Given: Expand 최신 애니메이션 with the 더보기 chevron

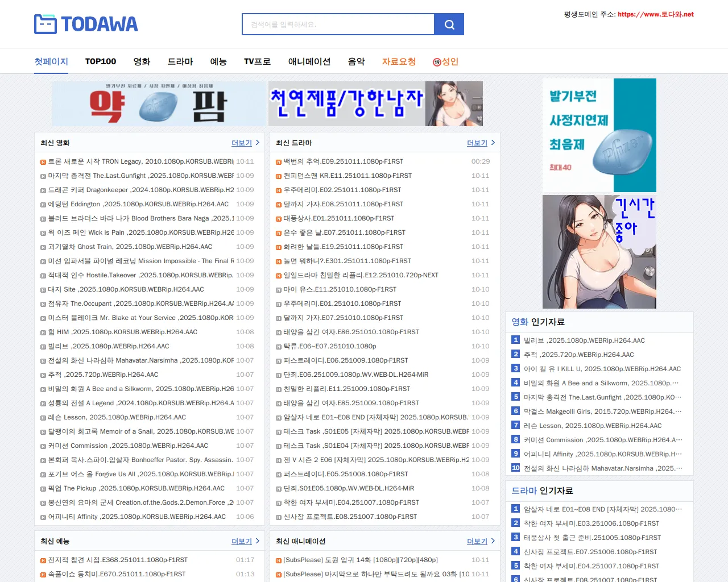Looking at the screenshot, I should point(493,541).
